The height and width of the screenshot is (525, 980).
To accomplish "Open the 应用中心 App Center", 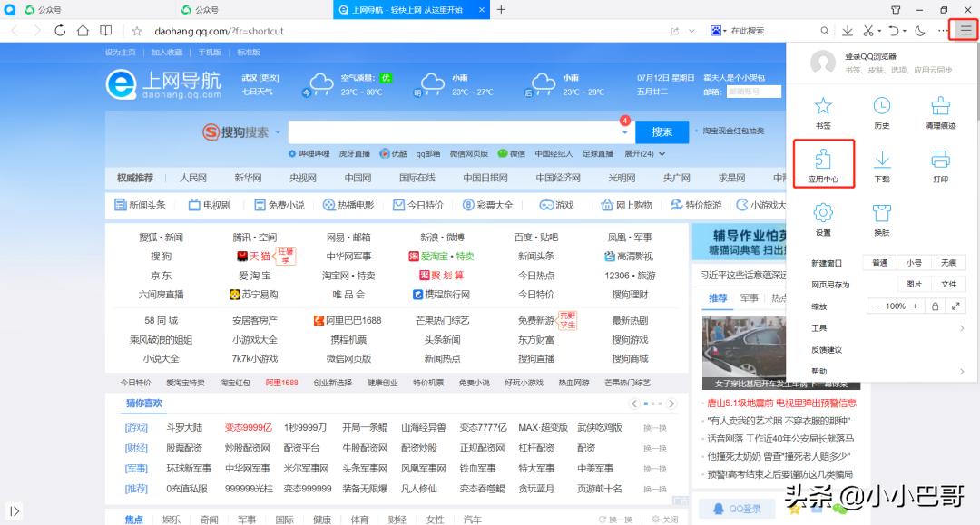I will click(821, 161).
